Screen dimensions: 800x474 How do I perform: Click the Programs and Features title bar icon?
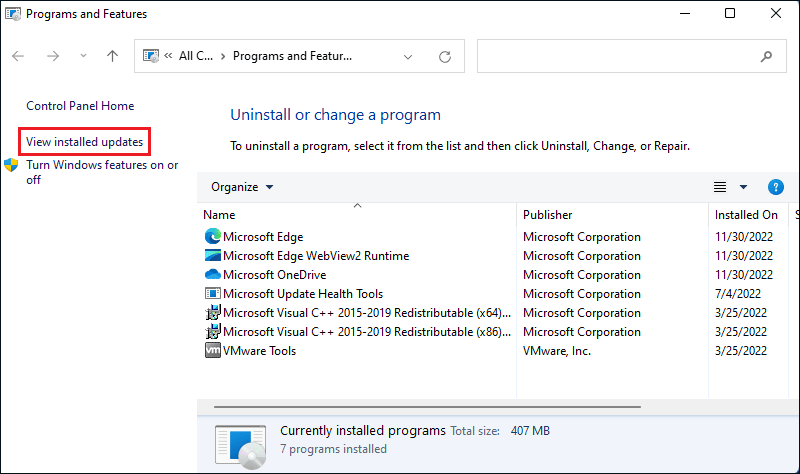tap(13, 14)
